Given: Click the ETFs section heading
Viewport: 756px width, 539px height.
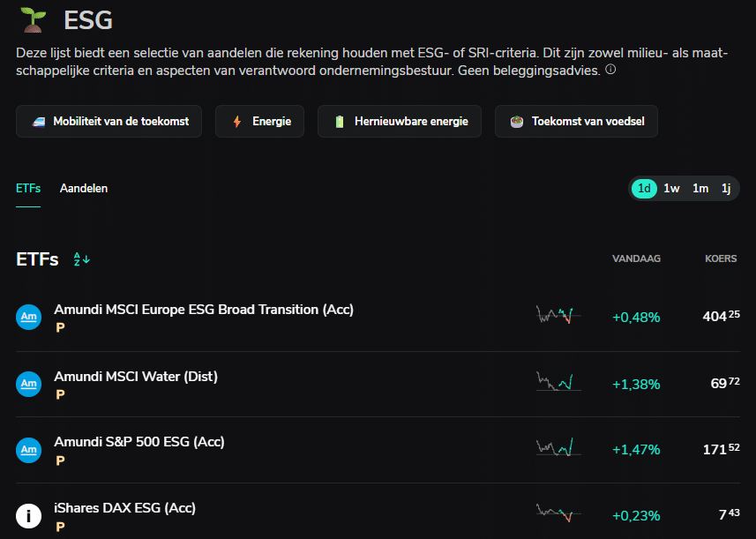Looking at the screenshot, I should coord(37,259).
